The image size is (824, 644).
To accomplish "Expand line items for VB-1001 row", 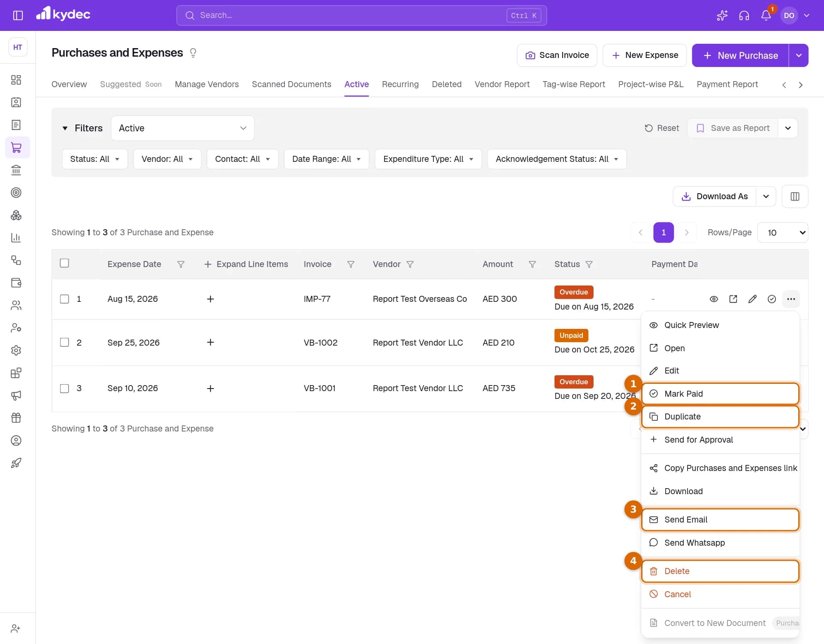I will [210, 389].
